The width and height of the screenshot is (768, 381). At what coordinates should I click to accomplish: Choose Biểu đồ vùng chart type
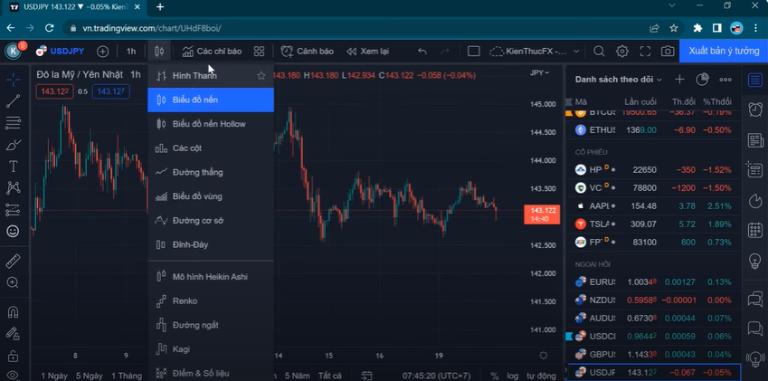coord(211,196)
